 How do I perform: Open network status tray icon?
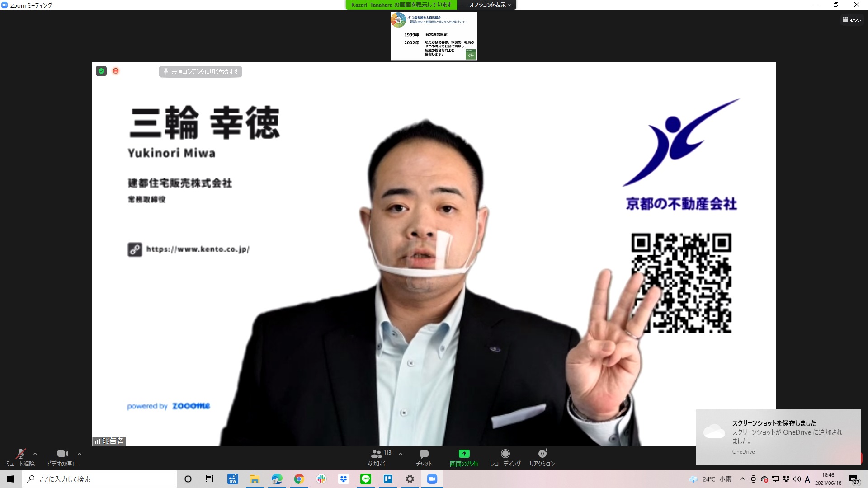click(775, 479)
